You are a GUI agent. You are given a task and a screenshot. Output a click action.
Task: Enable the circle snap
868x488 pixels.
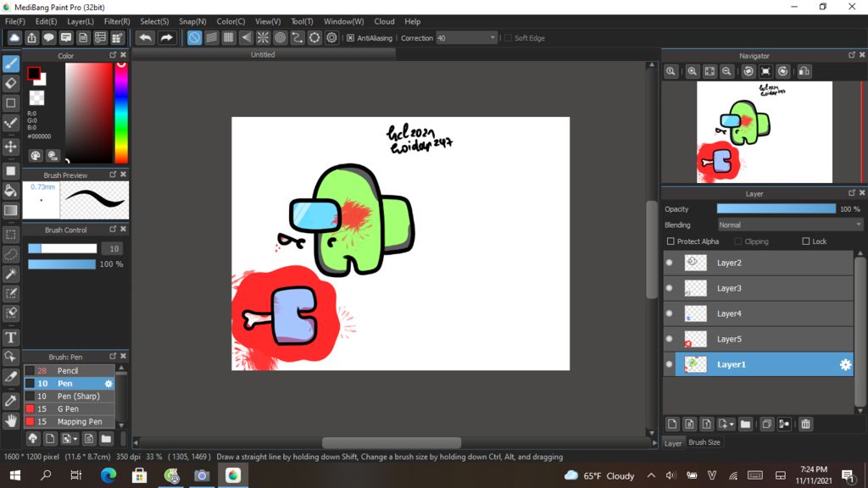[280, 37]
